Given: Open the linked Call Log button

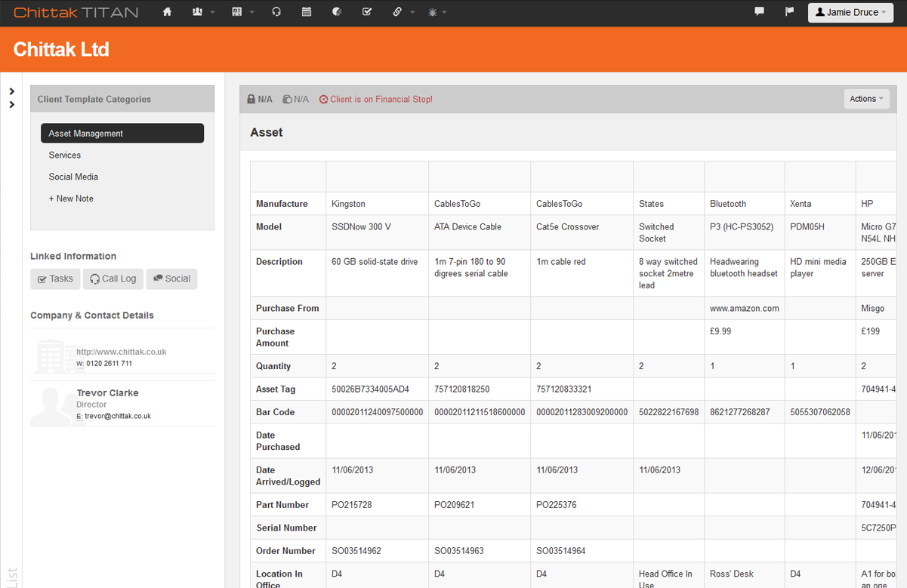Looking at the screenshot, I should (113, 279).
